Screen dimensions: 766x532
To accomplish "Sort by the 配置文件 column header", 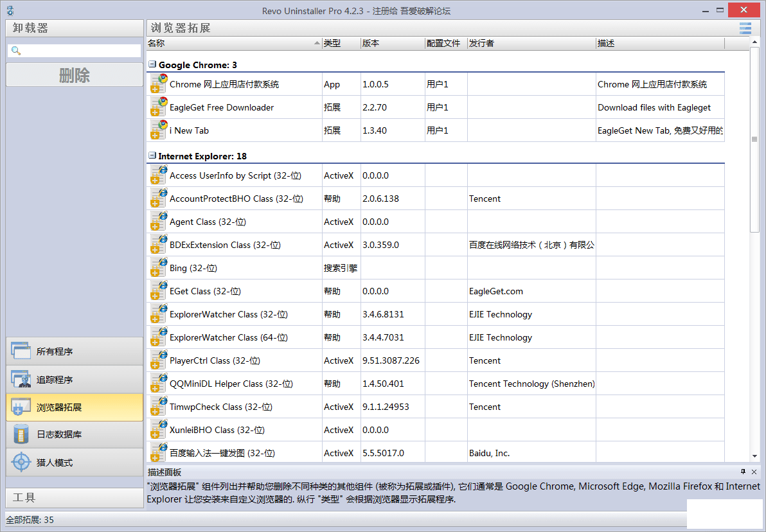I will pos(446,43).
